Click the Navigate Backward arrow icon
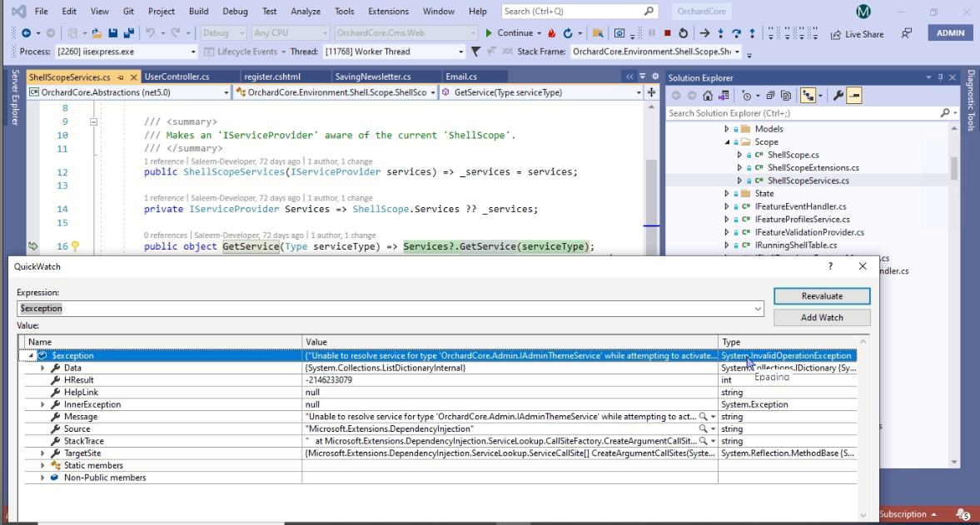This screenshot has height=525, width=980. (26, 33)
